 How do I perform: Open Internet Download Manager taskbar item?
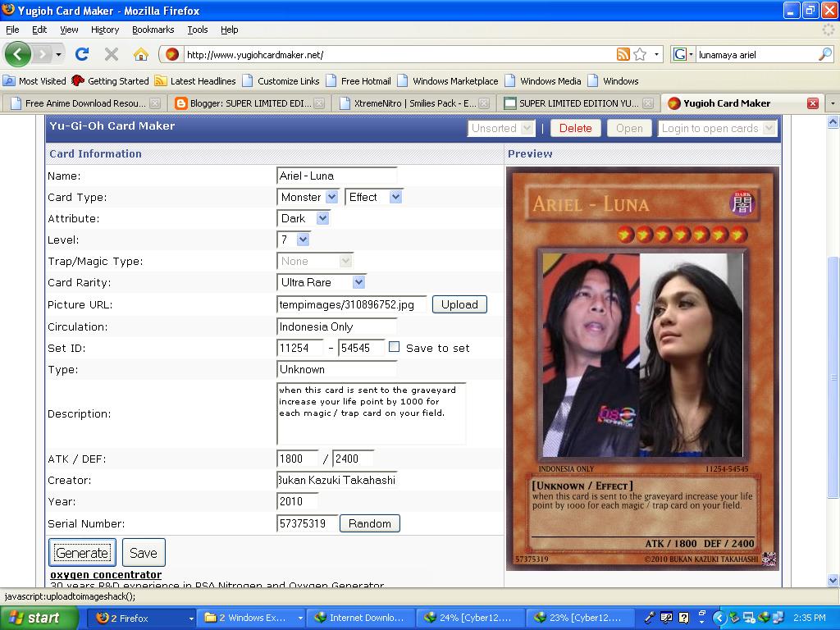click(x=362, y=618)
